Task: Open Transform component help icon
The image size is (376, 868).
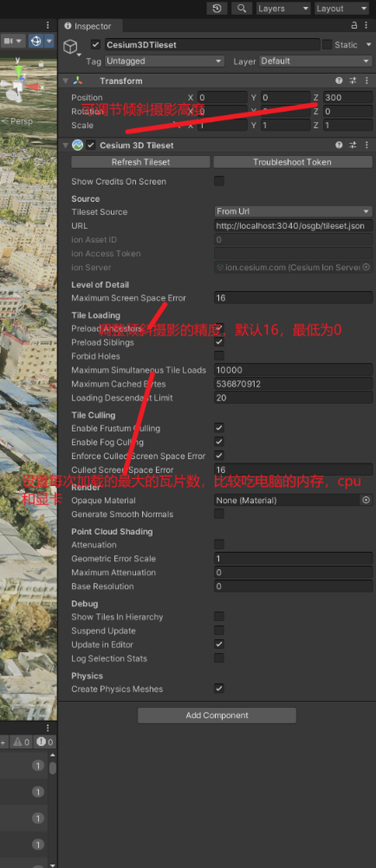Action: (x=339, y=81)
